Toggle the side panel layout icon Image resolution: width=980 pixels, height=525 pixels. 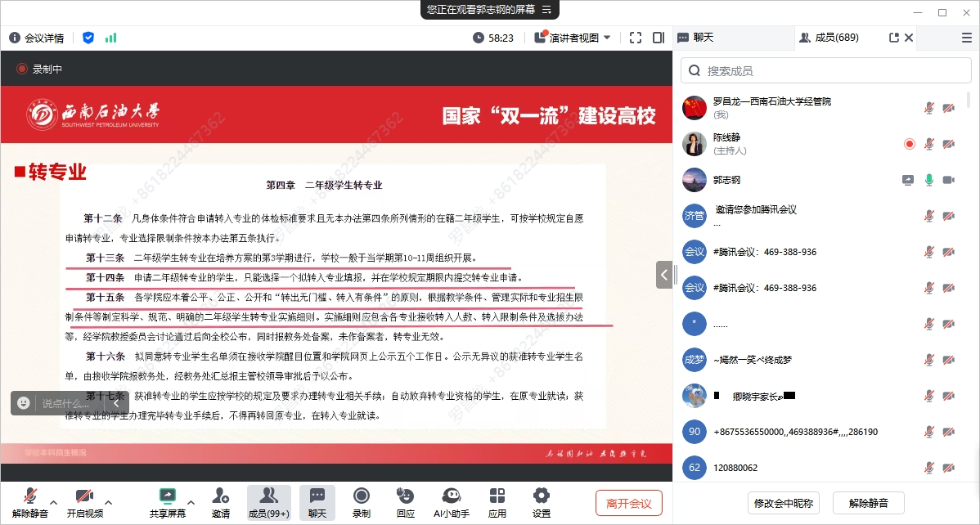click(659, 38)
